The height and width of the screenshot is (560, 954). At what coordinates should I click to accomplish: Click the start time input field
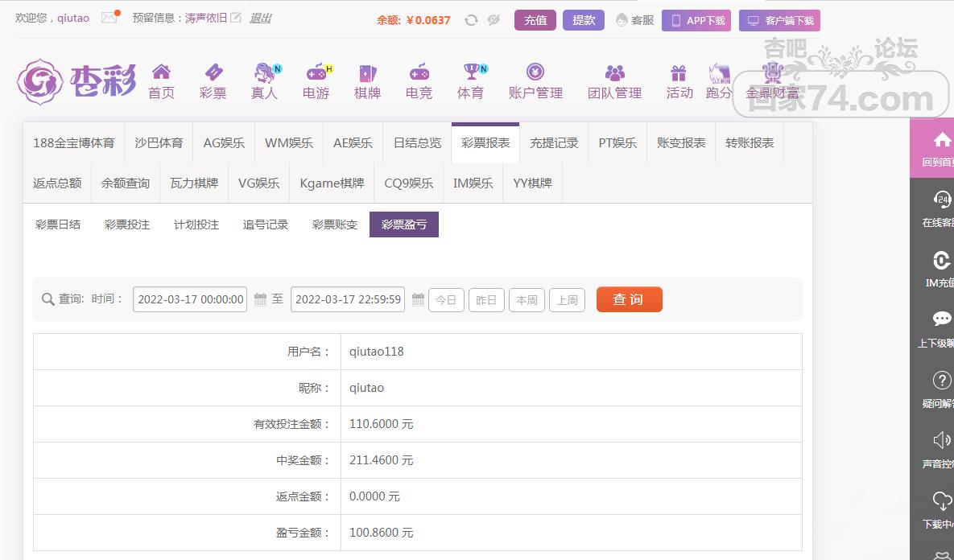coord(190,299)
